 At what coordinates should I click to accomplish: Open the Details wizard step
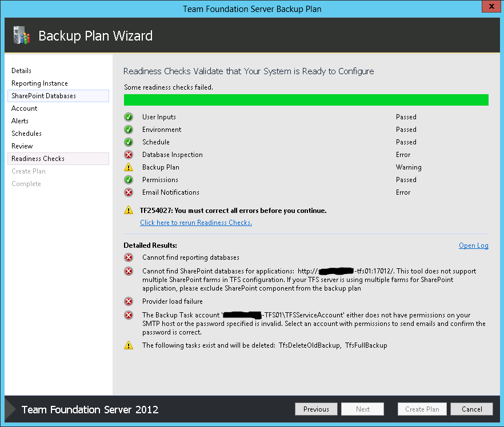coord(22,71)
